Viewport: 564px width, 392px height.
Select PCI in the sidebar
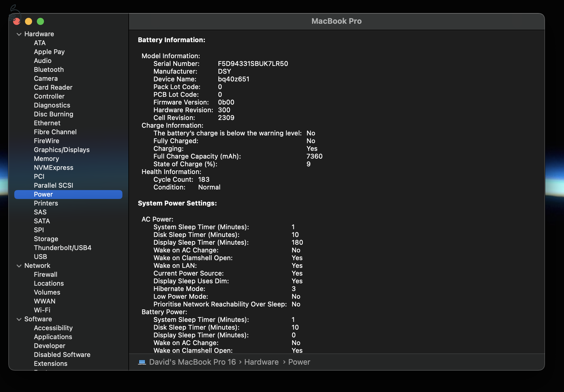pyautogui.click(x=39, y=176)
